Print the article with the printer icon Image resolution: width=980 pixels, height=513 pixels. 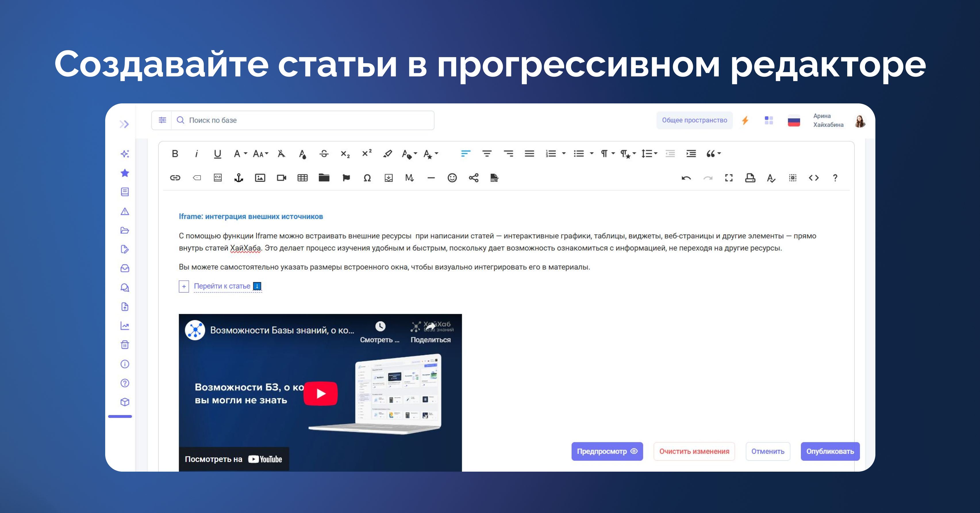[x=750, y=178]
